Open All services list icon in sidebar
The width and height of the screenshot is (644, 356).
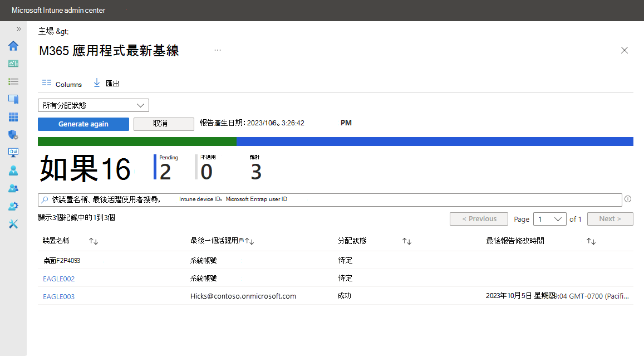click(13, 81)
